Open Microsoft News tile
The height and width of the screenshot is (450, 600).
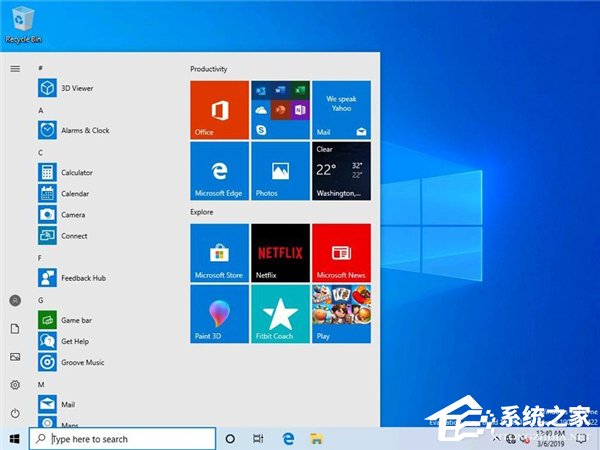(341, 252)
